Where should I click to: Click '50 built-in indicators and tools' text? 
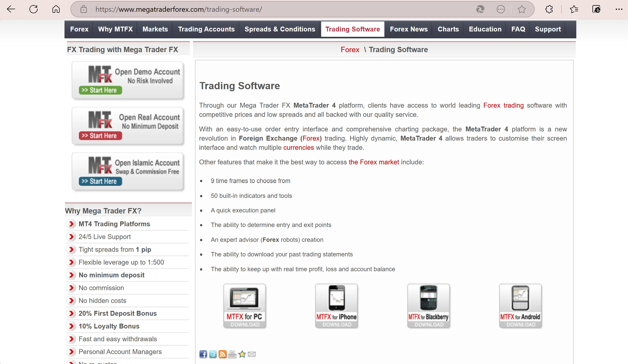[x=251, y=196]
